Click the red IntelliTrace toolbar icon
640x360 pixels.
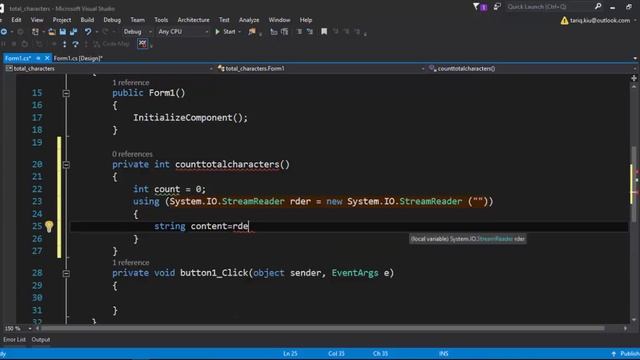[x=142, y=43]
